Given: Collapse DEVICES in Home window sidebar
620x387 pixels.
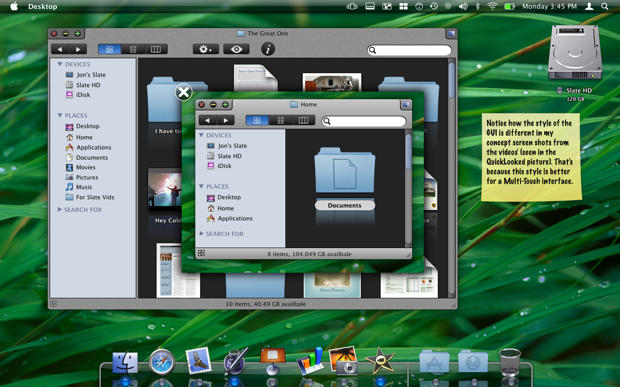Looking at the screenshot, I should (x=201, y=135).
